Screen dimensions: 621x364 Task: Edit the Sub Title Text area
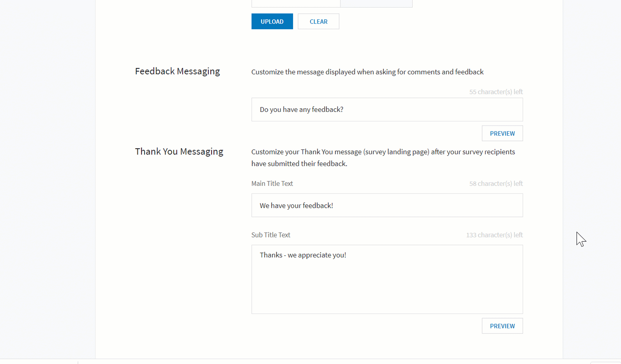click(x=387, y=279)
